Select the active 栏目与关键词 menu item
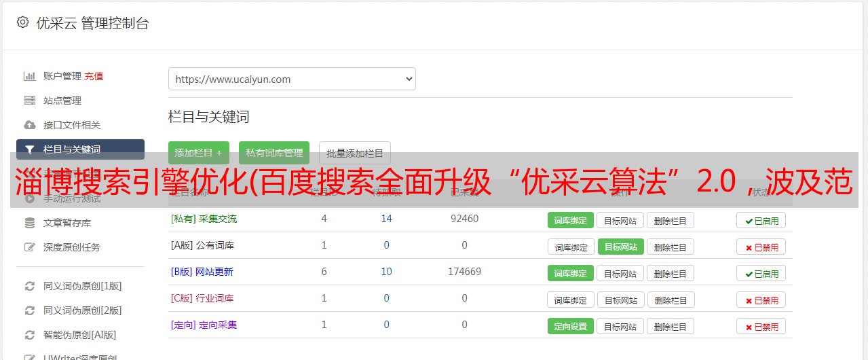The width and height of the screenshot is (868, 360). (x=80, y=149)
